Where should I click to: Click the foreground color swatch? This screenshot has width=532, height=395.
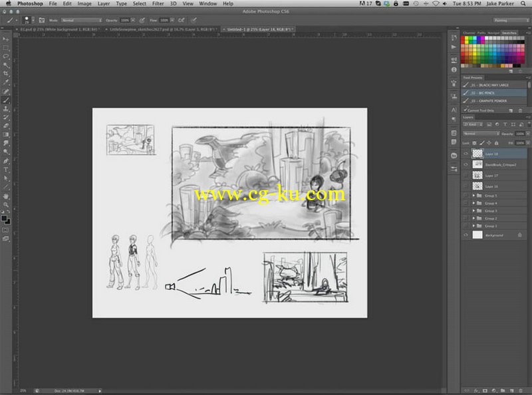(4, 218)
